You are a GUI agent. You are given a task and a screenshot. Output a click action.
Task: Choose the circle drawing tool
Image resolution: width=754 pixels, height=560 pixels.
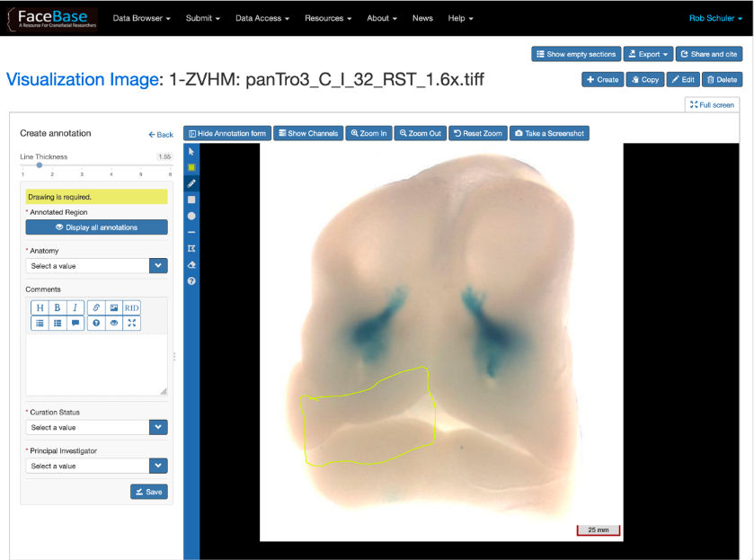tap(191, 216)
